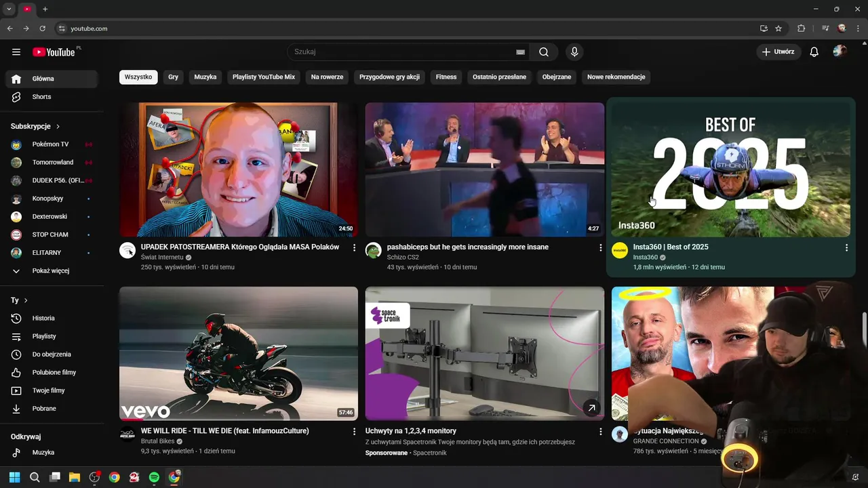Open Konopskyy subscription channel
The image size is (868, 488).
pyautogui.click(x=52, y=199)
